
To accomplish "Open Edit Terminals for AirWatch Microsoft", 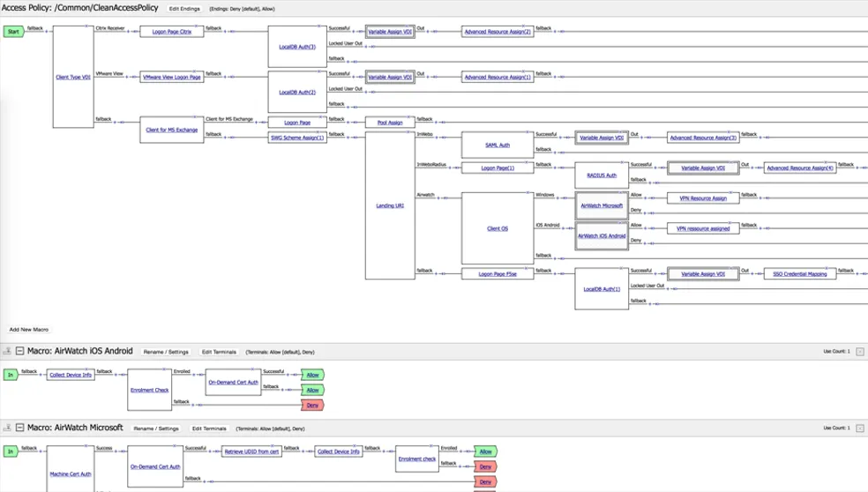I will 209,429.
